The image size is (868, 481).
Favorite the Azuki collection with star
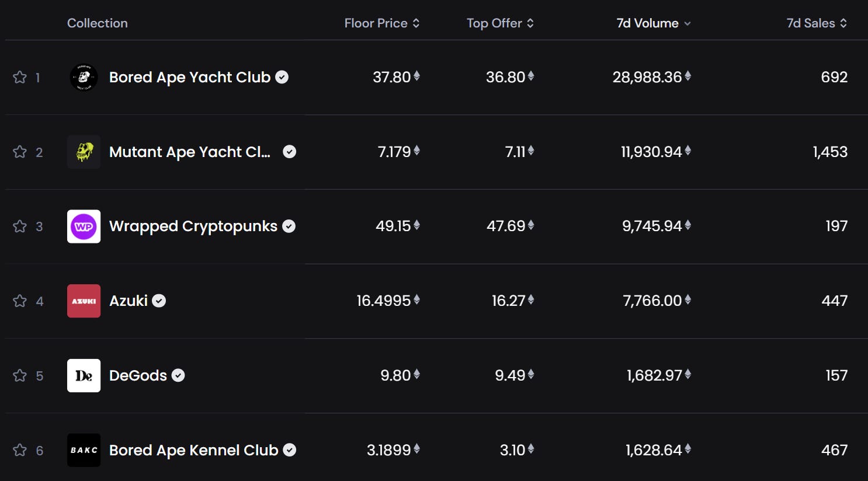tap(20, 301)
